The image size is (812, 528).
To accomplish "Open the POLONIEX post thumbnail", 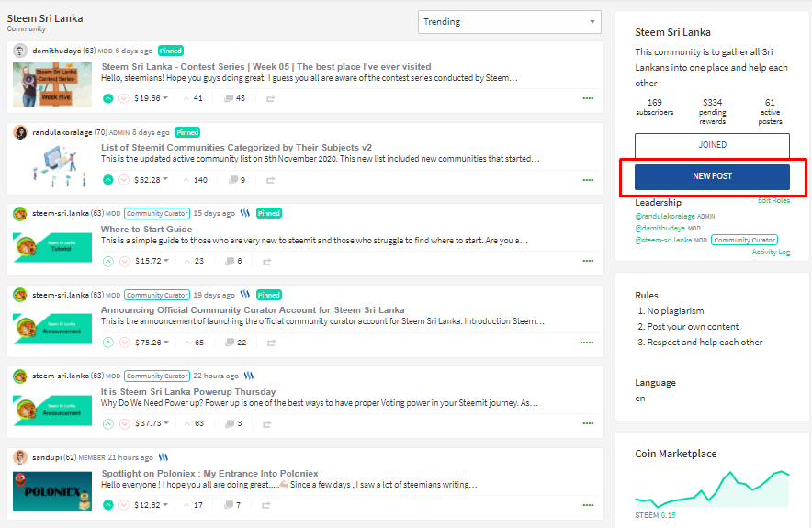I will coord(52,491).
